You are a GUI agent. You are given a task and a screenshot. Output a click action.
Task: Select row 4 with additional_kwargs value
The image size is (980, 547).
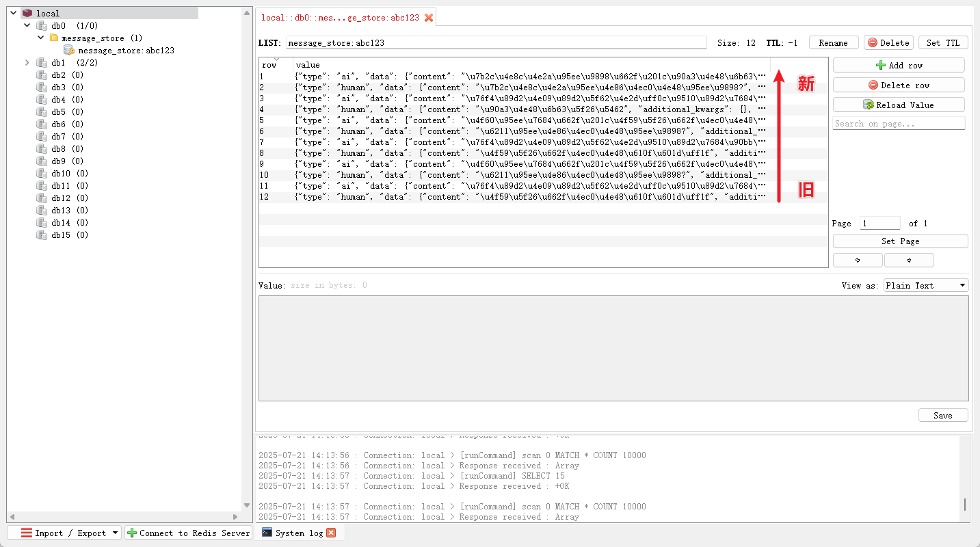tap(543, 109)
